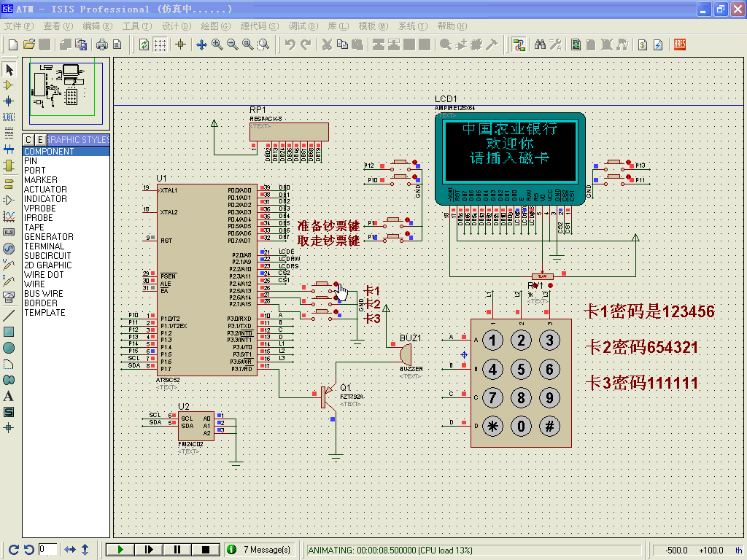
Task: Select the 2D text 'A' tool
Action: click(9, 396)
